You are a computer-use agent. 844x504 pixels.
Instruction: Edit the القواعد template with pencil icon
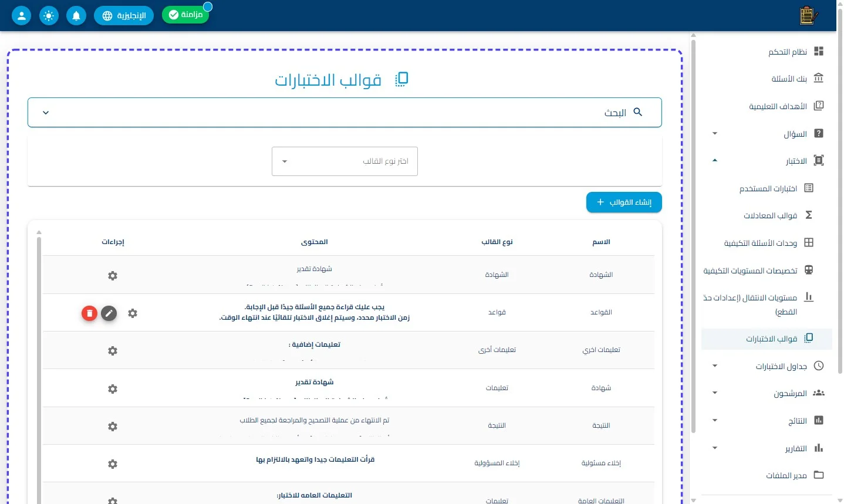109,313
